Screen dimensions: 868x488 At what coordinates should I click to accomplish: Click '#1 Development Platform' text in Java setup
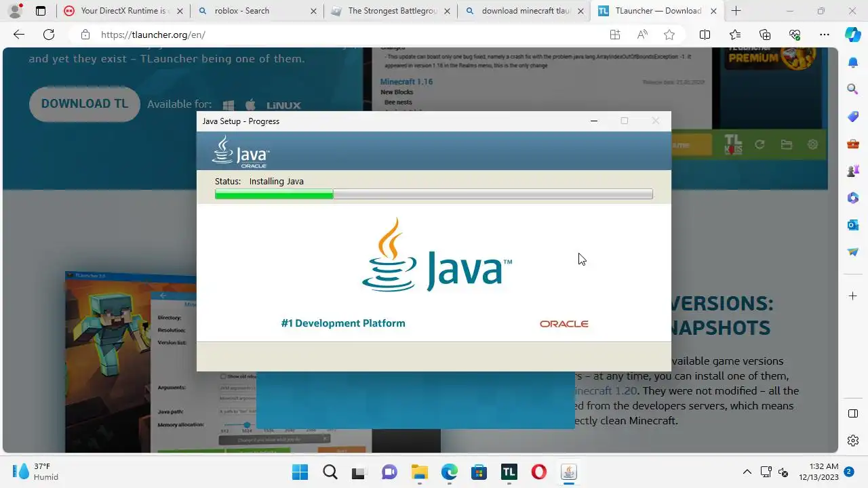[343, 323]
